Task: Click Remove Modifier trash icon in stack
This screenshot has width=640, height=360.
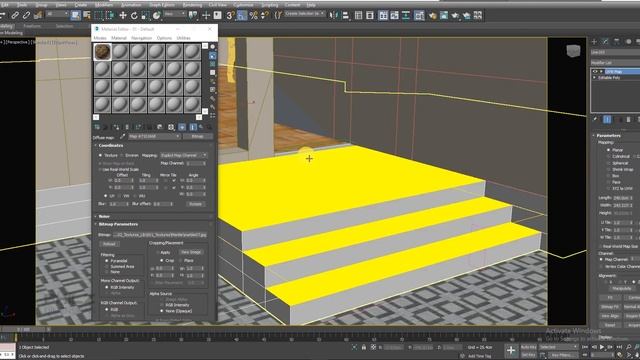Action: (x=629, y=119)
